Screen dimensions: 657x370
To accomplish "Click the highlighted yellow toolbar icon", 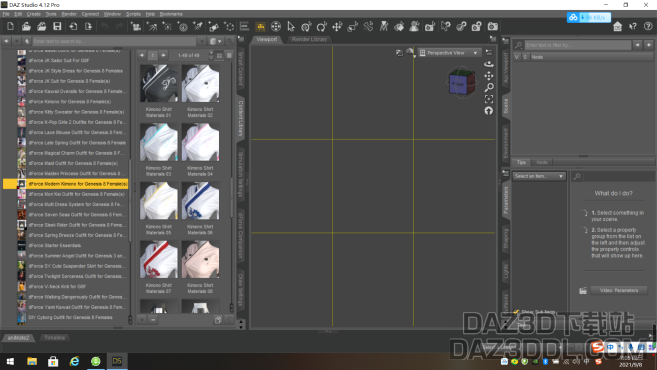I will (260, 27).
